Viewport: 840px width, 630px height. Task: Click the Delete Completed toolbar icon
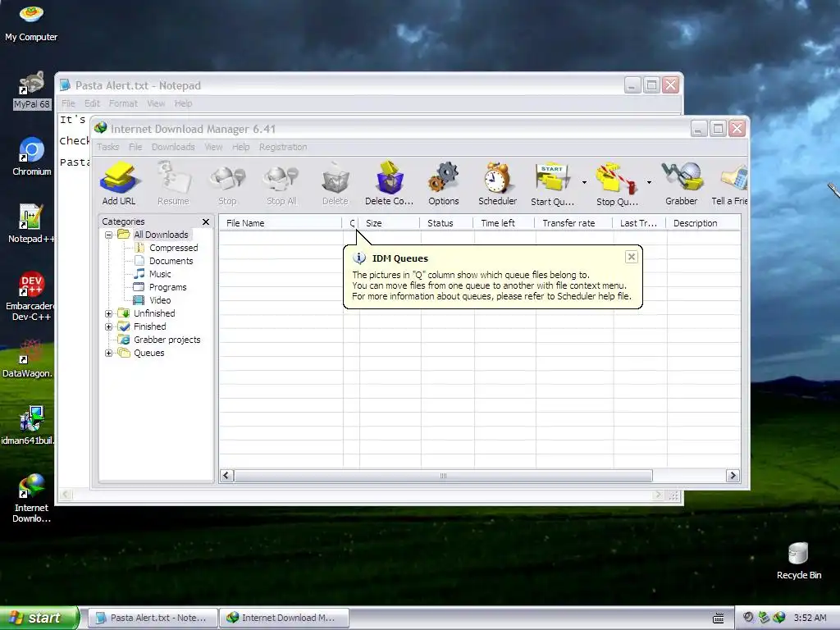pyautogui.click(x=390, y=183)
